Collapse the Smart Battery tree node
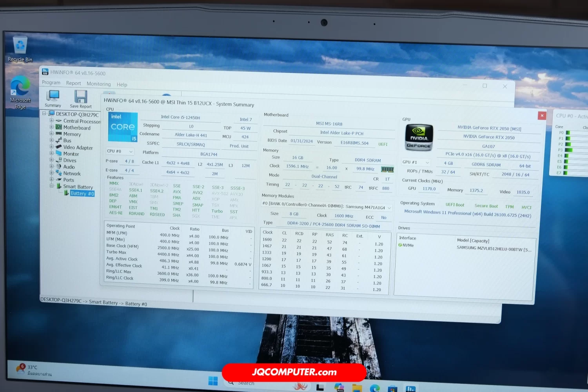Viewport: 588px width, 392px height. coord(51,186)
